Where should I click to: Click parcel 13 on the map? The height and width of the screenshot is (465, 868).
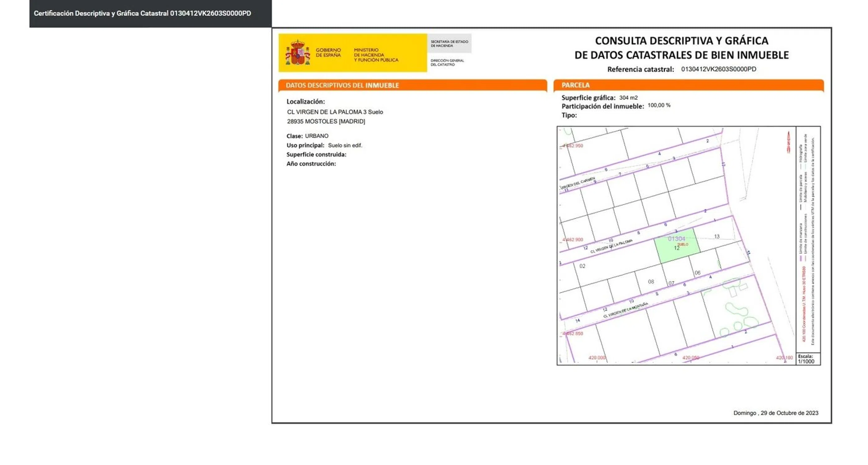pyautogui.click(x=717, y=237)
